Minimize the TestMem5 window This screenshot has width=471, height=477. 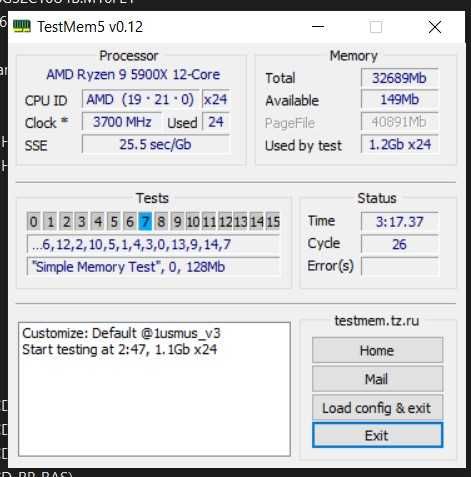click(318, 27)
